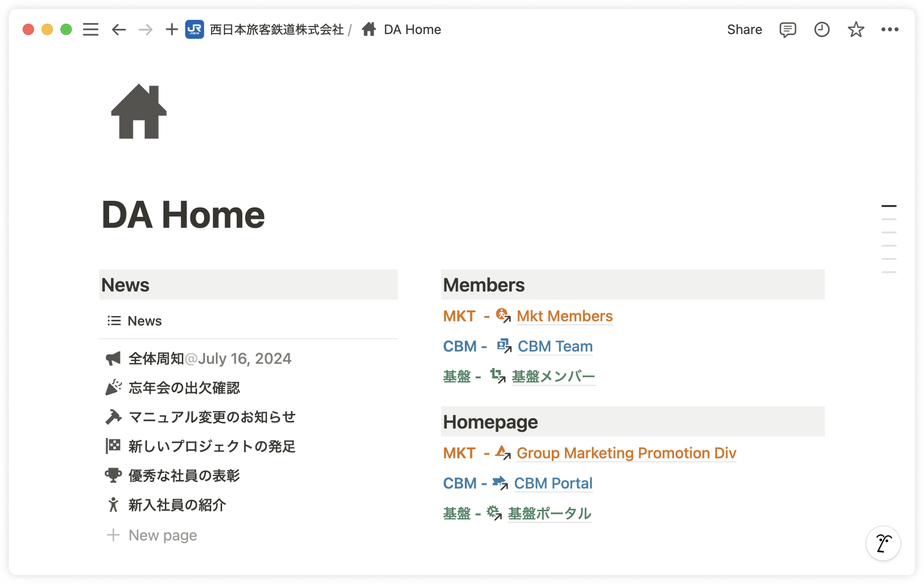The width and height of the screenshot is (924, 584).
Task: View page history clock icon
Action: pos(822,30)
